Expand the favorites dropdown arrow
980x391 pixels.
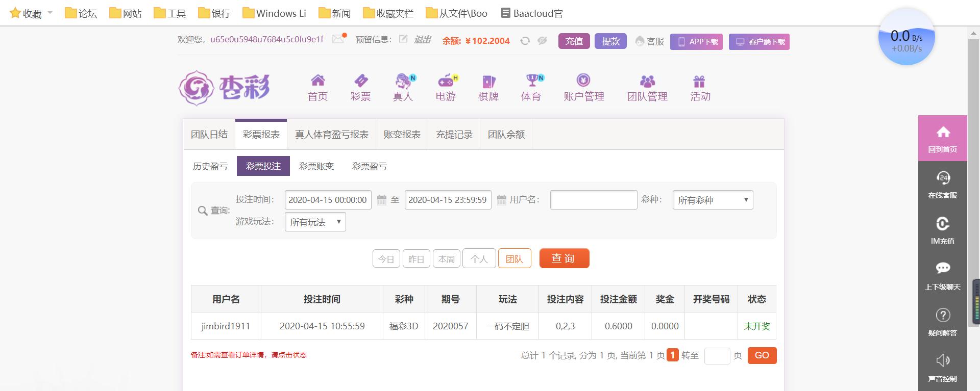(50, 13)
